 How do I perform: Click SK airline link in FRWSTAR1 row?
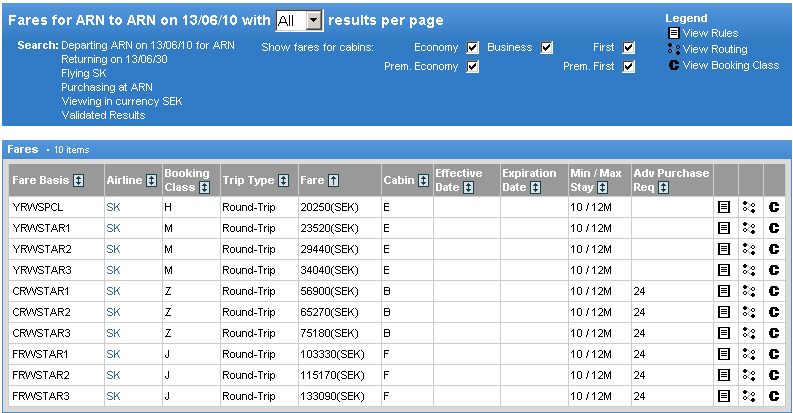(113, 355)
